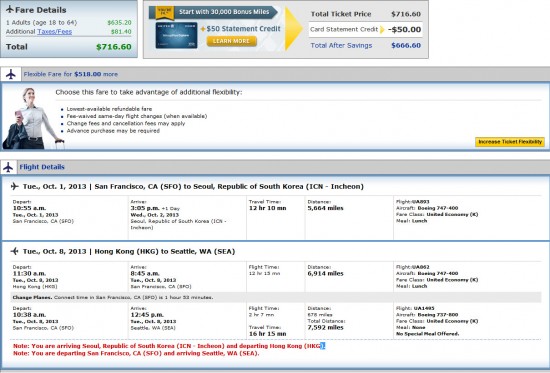Click the gold ribbon badge on bonus miles banner
550x373 pixels.
click(x=165, y=12)
